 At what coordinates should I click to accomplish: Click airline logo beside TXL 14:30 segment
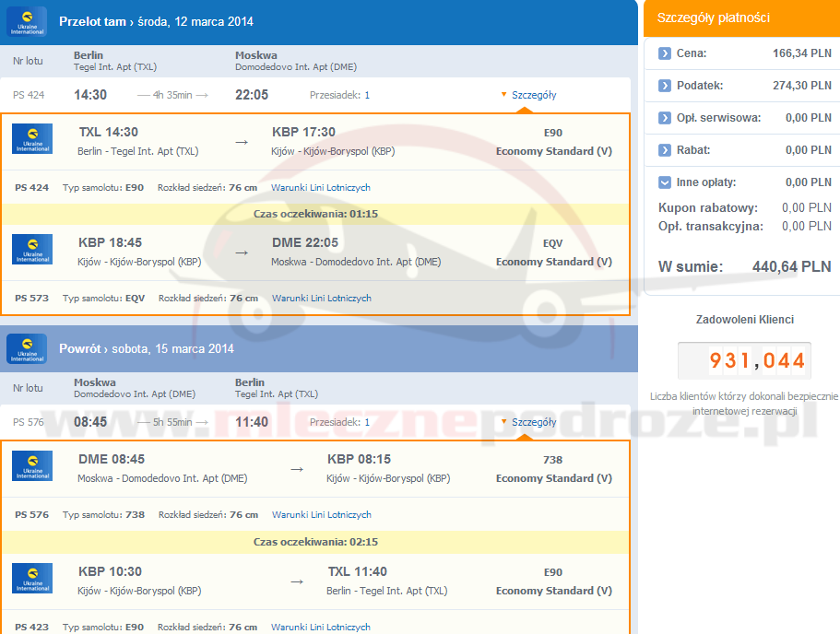point(32,139)
